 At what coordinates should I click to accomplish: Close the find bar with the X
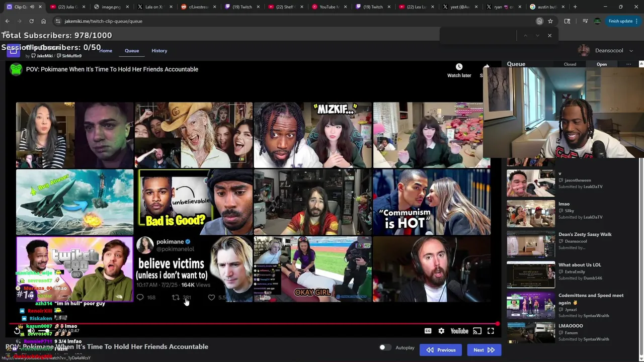(x=549, y=36)
